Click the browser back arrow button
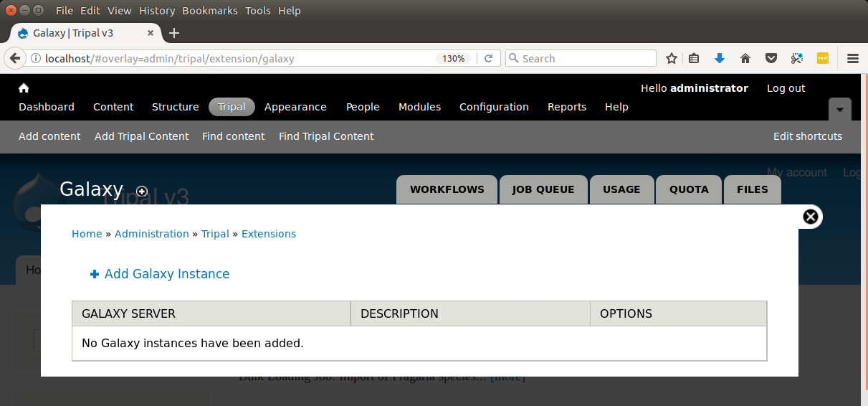The image size is (868, 406). point(14,59)
